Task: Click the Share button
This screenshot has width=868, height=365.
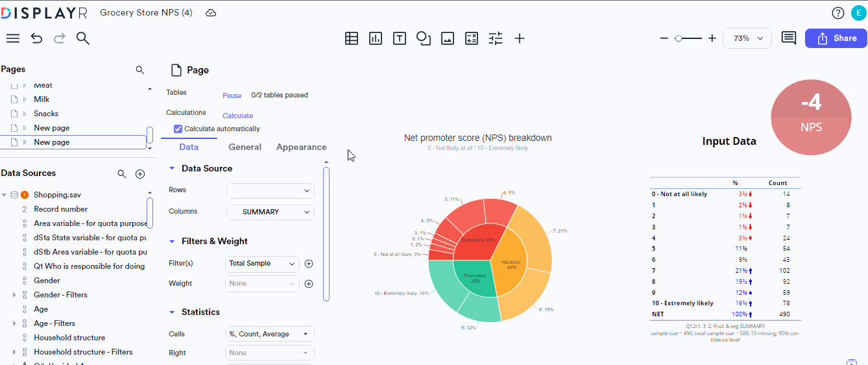Action: pyautogui.click(x=836, y=38)
